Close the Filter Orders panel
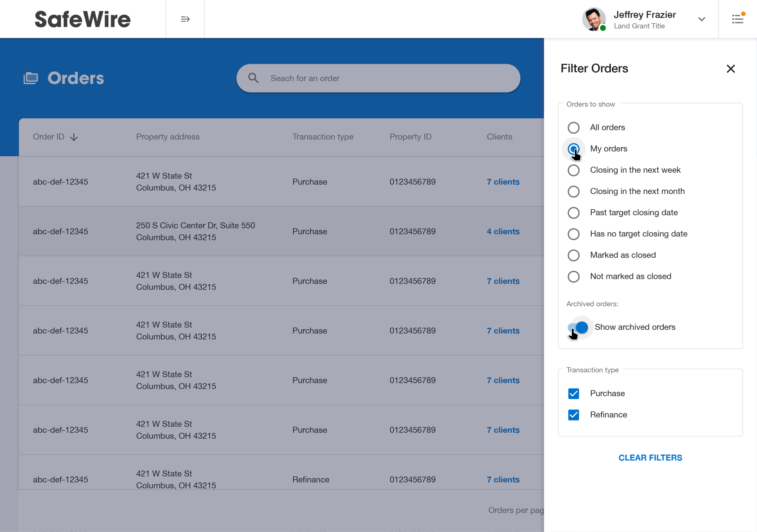Screen dimensions: 757x532 pos(731,69)
